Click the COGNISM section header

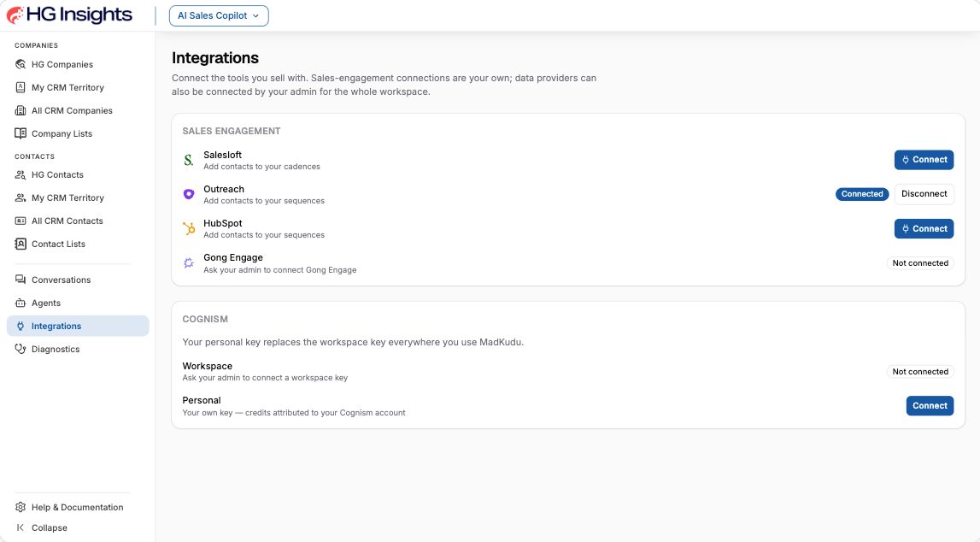click(205, 320)
